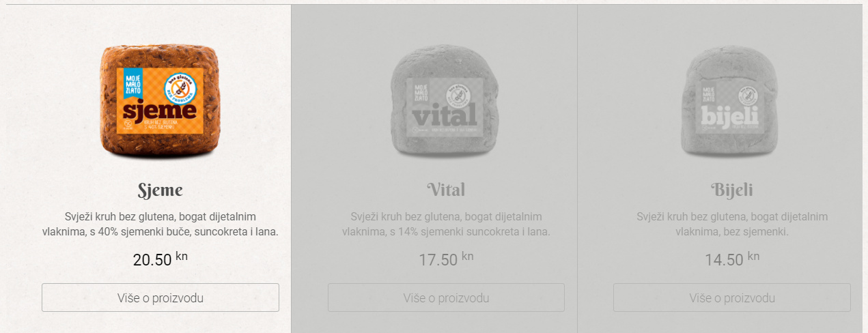Click the gluten-free badge on Sjeme package
Viewport: 868px width, 333px height.
180,88
